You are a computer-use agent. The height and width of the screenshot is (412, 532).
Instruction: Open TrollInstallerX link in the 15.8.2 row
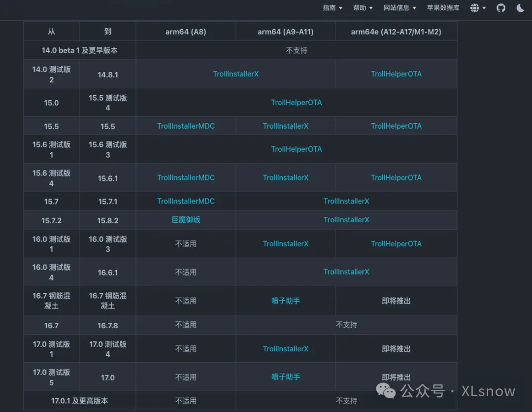point(346,220)
